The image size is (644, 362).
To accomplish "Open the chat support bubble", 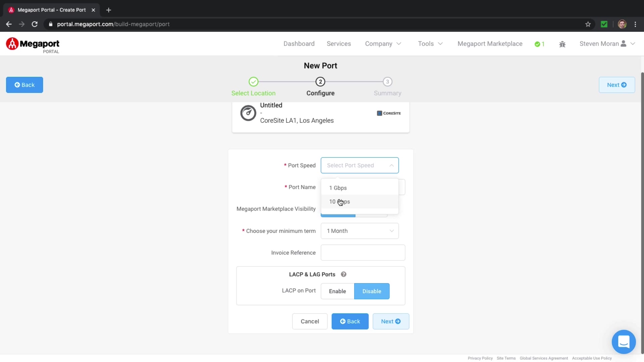I will click(x=624, y=342).
